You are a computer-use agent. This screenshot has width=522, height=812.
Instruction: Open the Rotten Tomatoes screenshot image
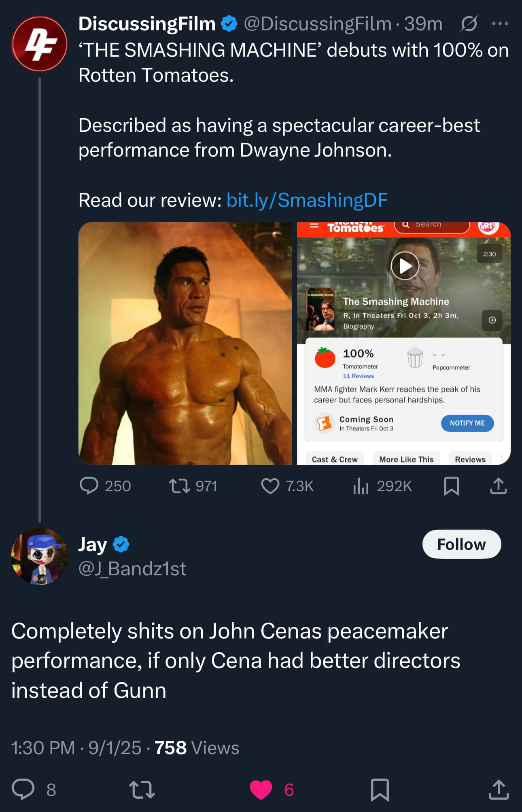point(403,343)
